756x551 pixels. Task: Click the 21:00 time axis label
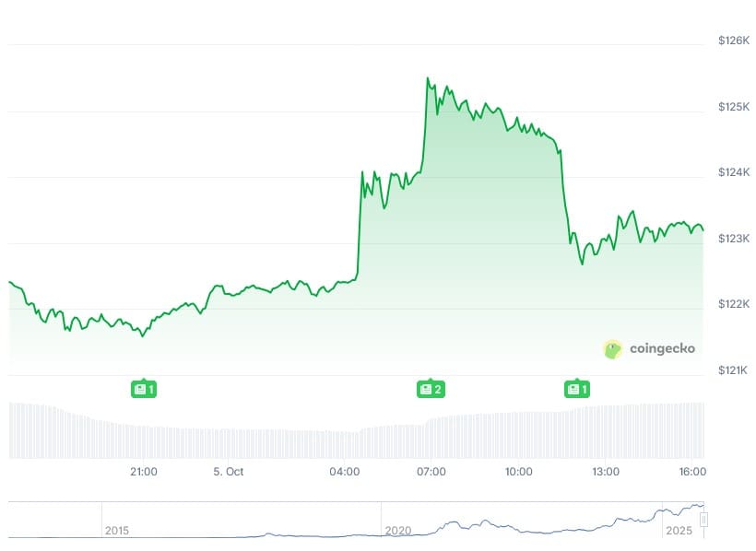143,472
